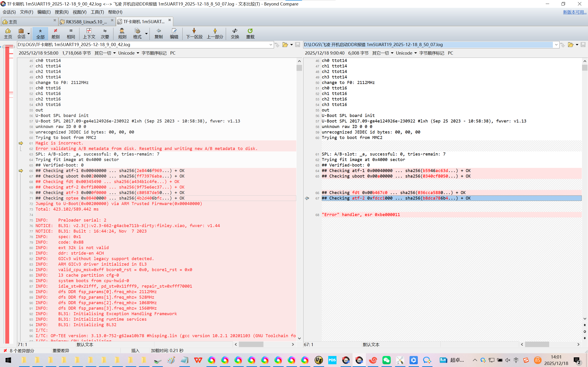Toggle Show Differences (差别) filter
The height and width of the screenshot is (367, 588).
click(x=55, y=33)
